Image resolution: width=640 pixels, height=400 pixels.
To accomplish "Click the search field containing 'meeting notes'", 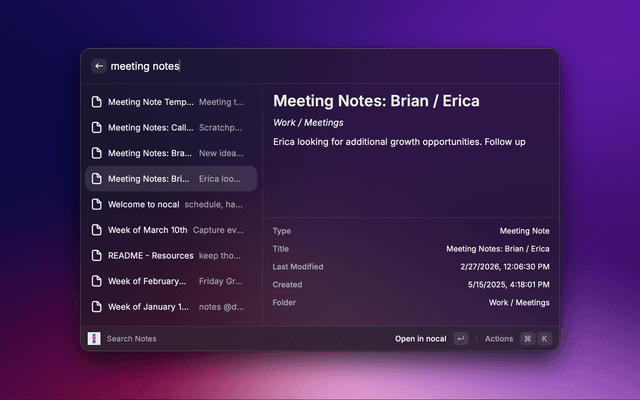I will point(300,66).
